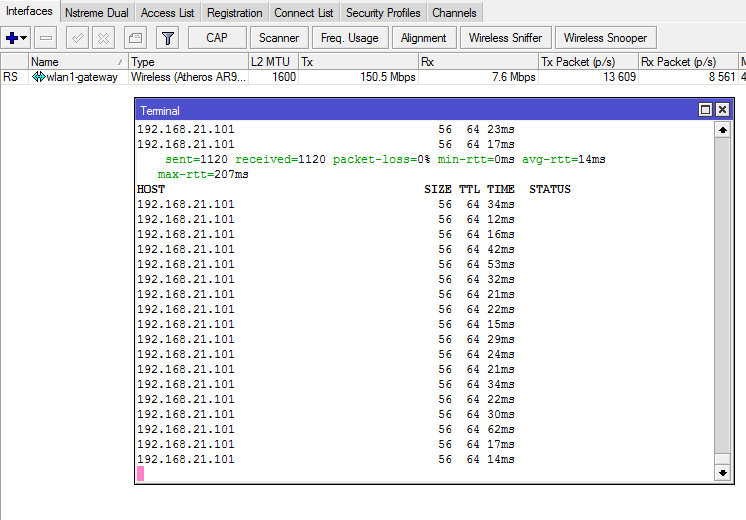Click Terminal scrollbar down arrow
The height and width of the screenshot is (520, 746).
723,472
